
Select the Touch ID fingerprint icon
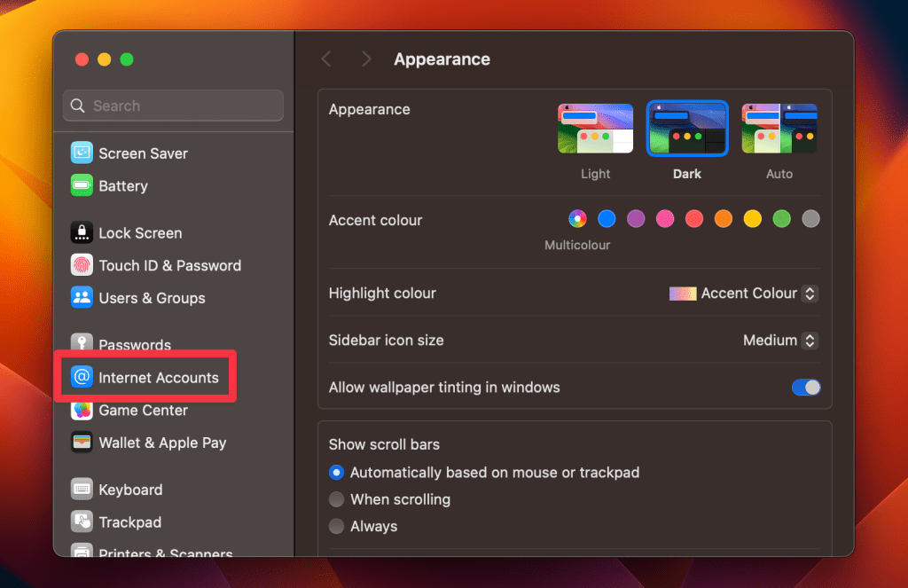[x=82, y=265]
